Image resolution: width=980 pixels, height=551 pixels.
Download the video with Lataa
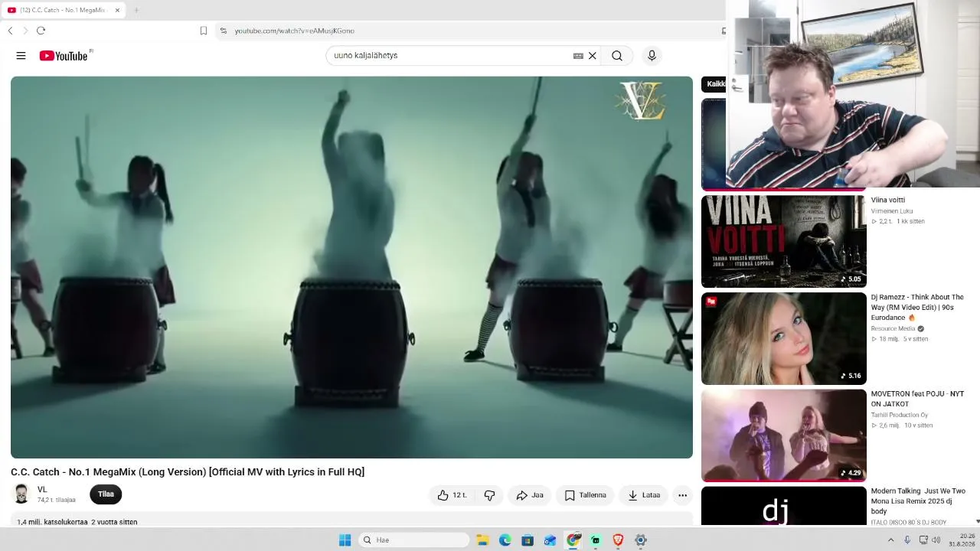point(644,495)
